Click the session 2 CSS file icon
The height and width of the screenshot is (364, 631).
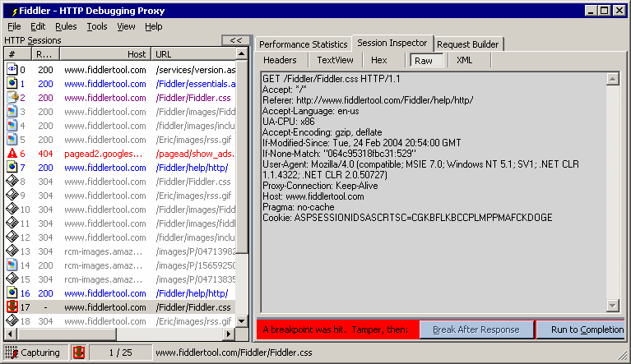[x=12, y=98]
